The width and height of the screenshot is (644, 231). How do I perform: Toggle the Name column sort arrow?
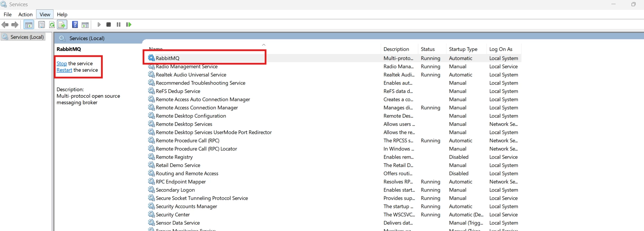(x=264, y=45)
